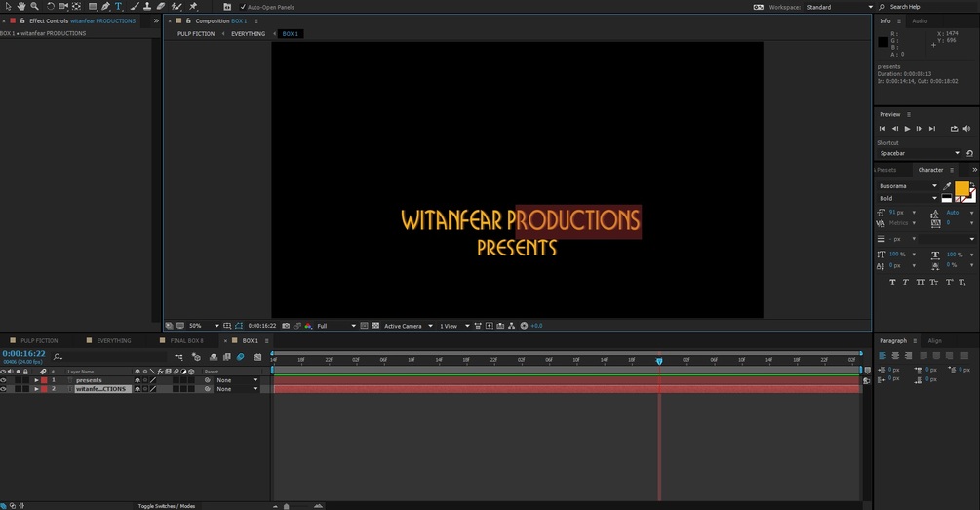This screenshot has width=980, height=510.
Task: Open the Full resolution dropdown
Action: pyautogui.click(x=336, y=326)
